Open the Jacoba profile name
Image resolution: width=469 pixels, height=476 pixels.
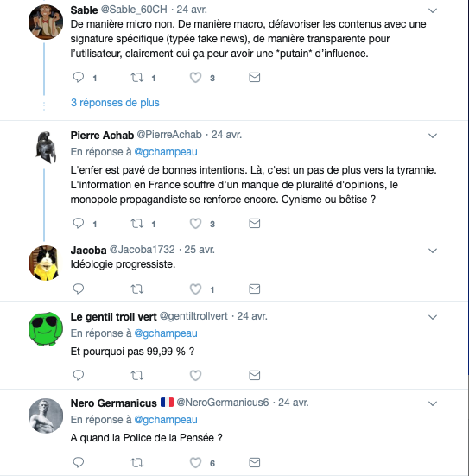click(x=88, y=251)
